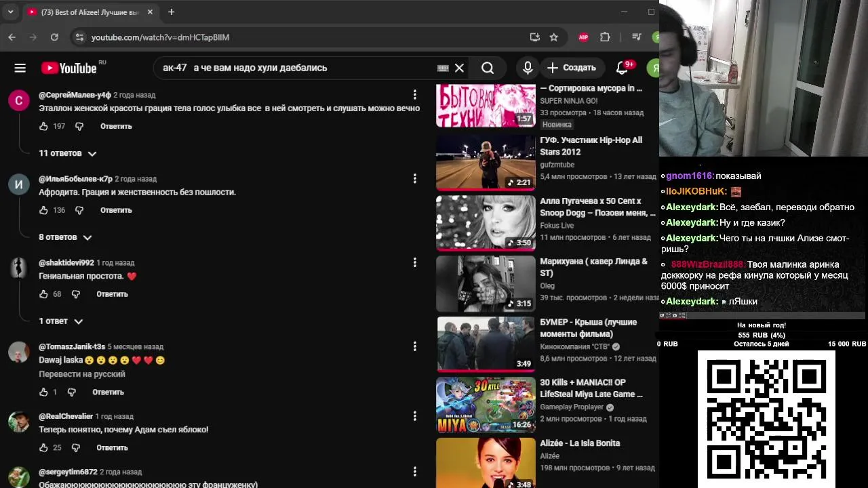Image resolution: width=868 pixels, height=488 pixels.
Task: Like the СергейМалев comment
Action: [43, 126]
